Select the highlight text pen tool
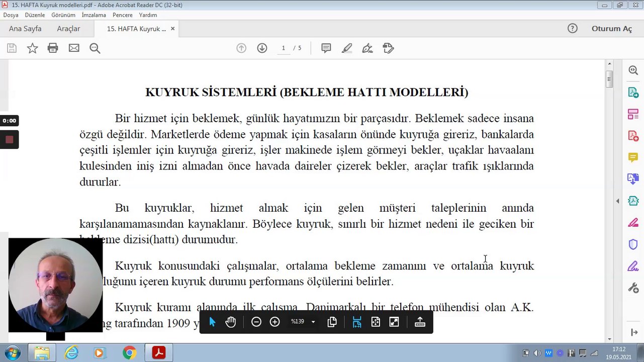 [x=347, y=48]
